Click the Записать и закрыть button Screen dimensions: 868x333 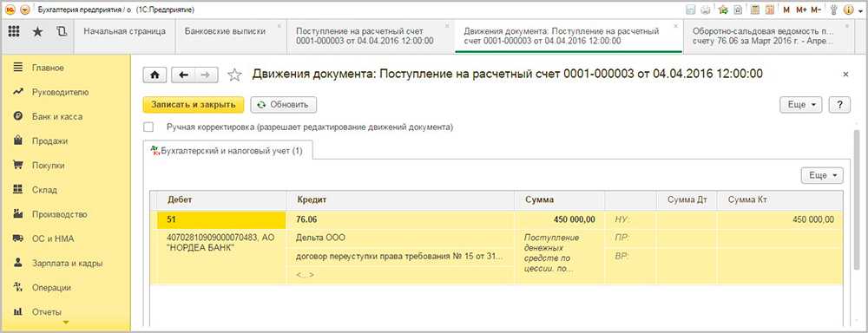click(x=194, y=105)
